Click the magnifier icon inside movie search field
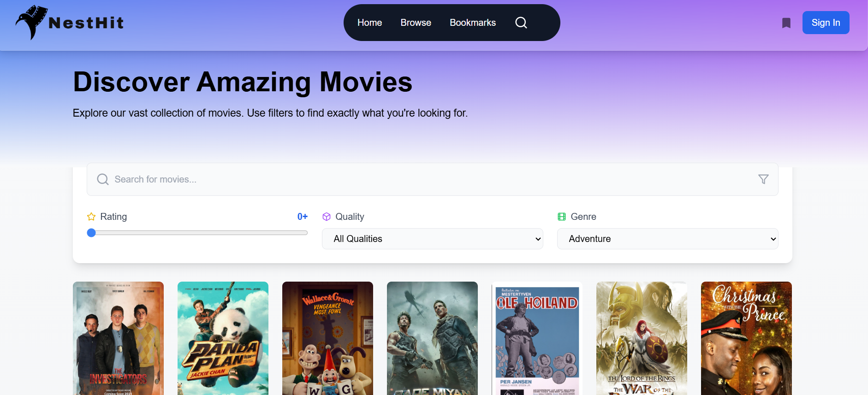868x395 pixels. point(103,179)
